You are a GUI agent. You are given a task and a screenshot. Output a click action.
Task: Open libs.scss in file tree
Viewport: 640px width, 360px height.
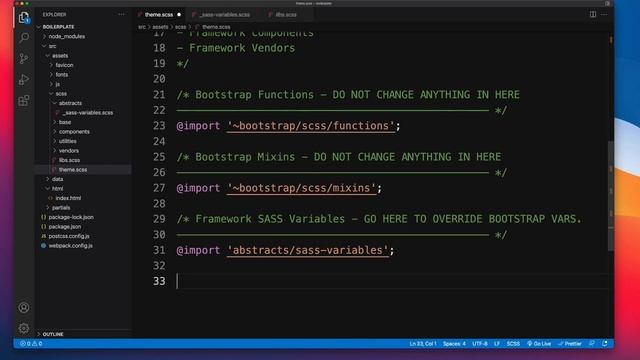[x=69, y=160]
